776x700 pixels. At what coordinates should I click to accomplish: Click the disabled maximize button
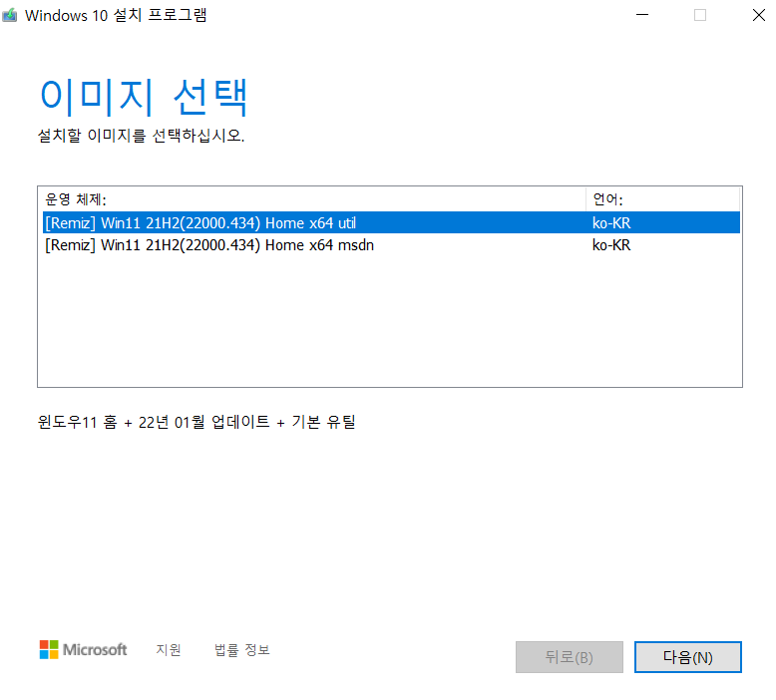point(700,15)
